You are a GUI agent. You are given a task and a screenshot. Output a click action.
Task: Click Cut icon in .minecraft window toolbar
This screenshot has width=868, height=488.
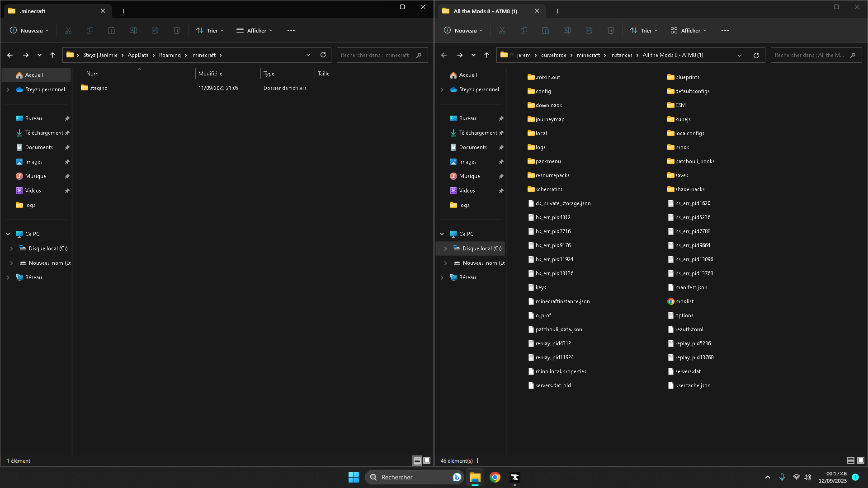click(68, 30)
